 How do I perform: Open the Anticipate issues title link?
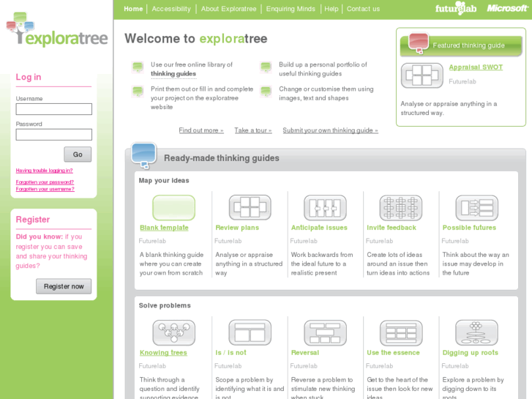coord(319,228)
